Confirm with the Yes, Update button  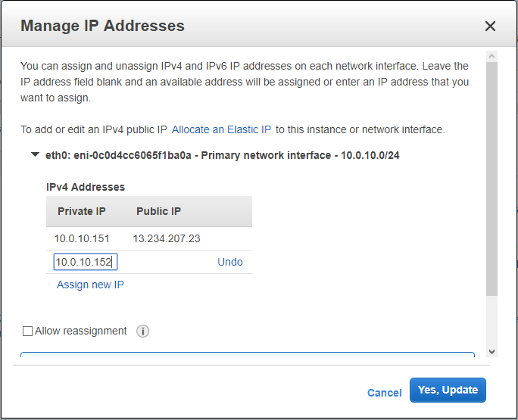click(448, 390)
